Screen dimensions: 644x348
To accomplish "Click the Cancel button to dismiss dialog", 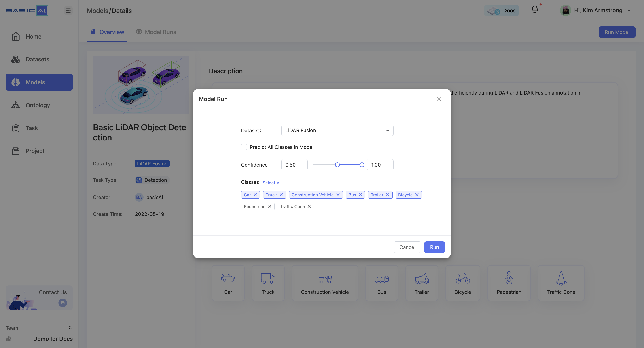I will pos(407,247).
